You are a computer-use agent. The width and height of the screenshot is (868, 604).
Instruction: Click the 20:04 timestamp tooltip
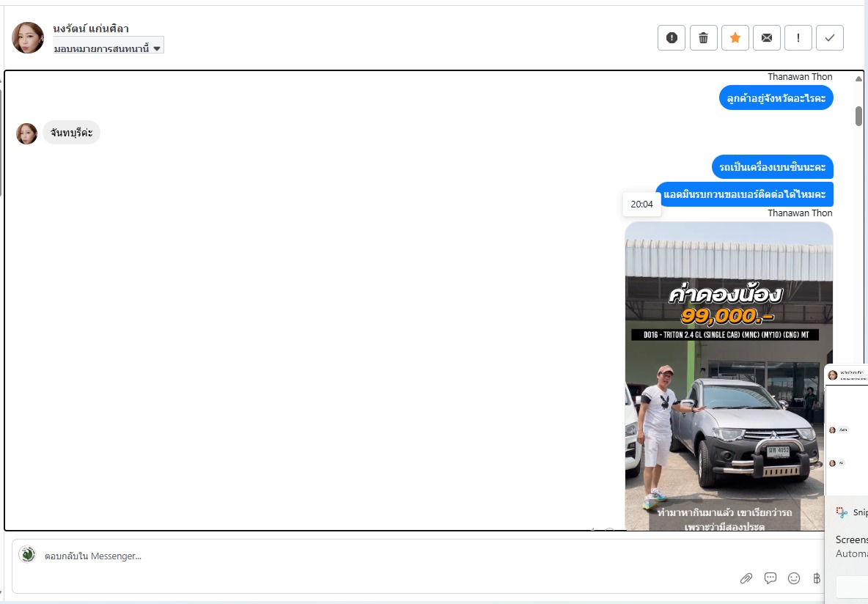point(641,205)
